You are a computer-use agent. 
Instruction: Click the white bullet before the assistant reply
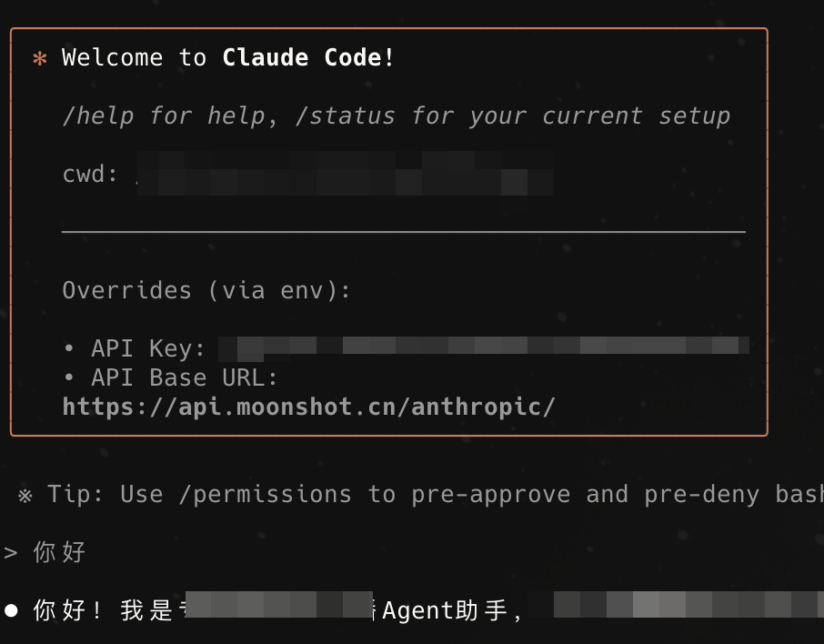click(11, 610)
